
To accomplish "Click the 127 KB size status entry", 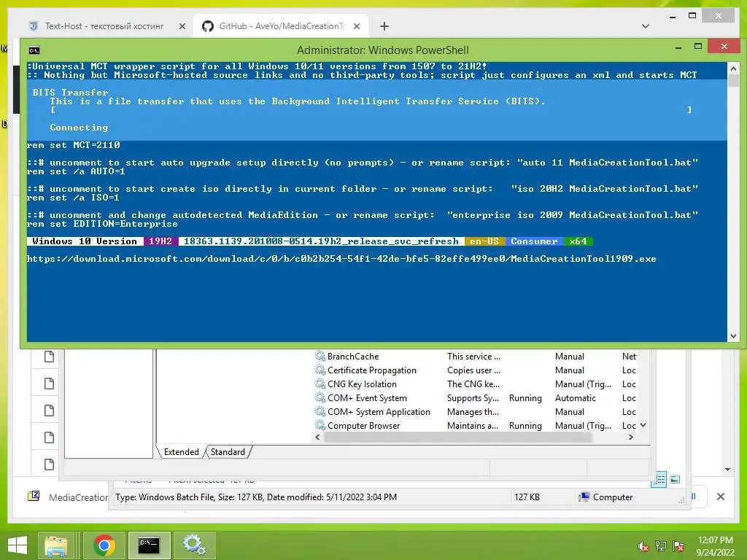I will [x=527, y=497].
